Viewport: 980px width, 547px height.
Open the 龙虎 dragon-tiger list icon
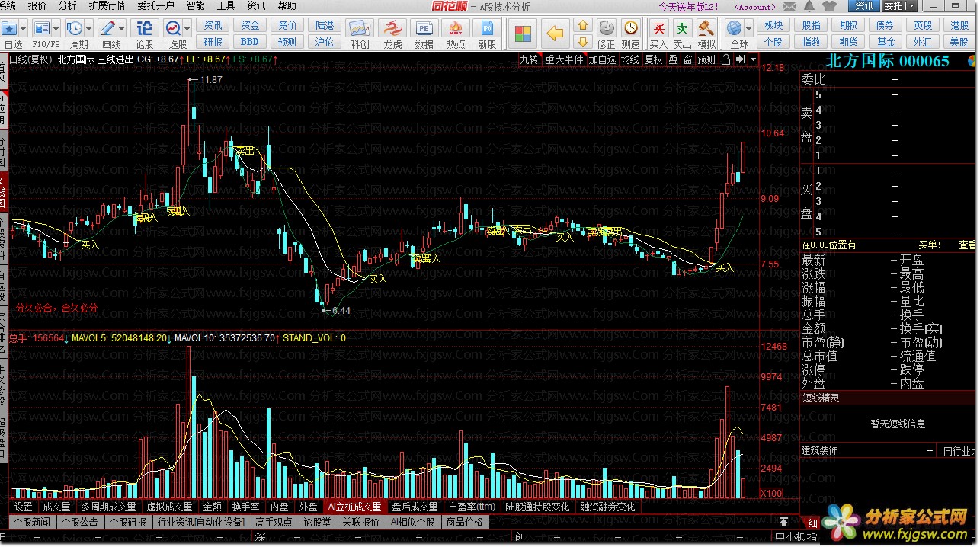tap(392, 30)
